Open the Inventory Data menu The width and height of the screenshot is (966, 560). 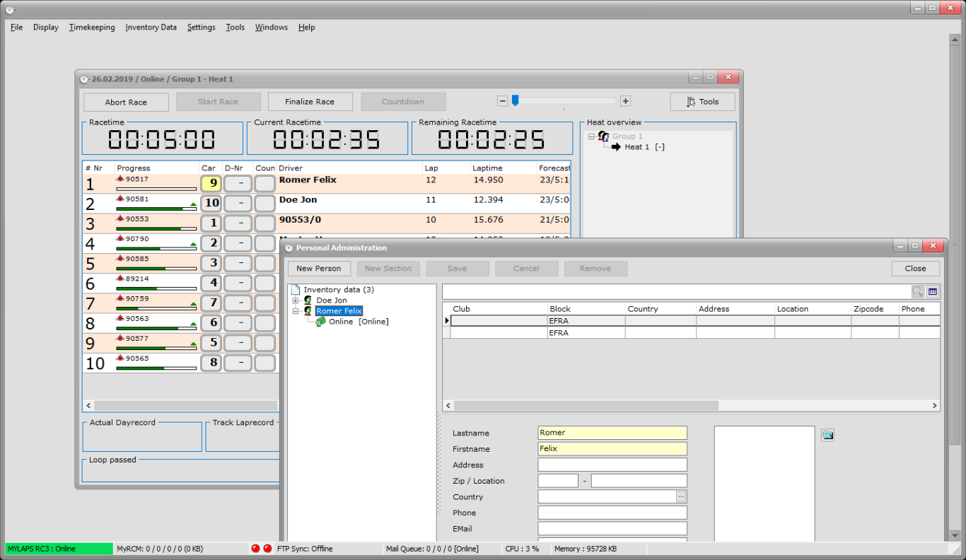tap(151, 28)
